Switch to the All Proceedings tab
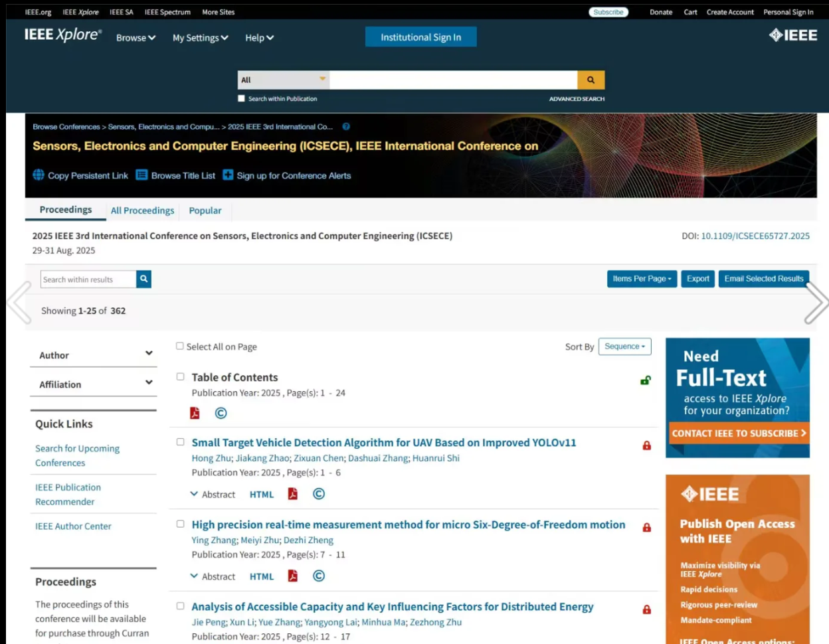 click(x=142, y=210)
